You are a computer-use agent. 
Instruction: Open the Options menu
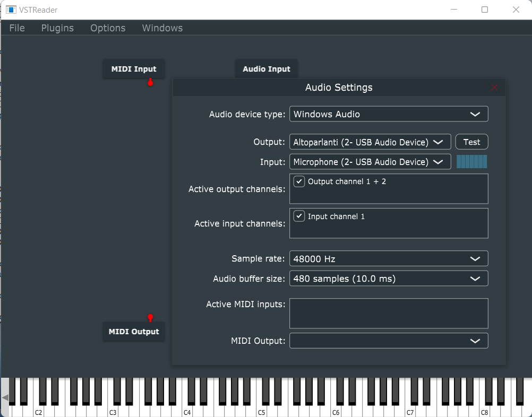tap(108, 28)
